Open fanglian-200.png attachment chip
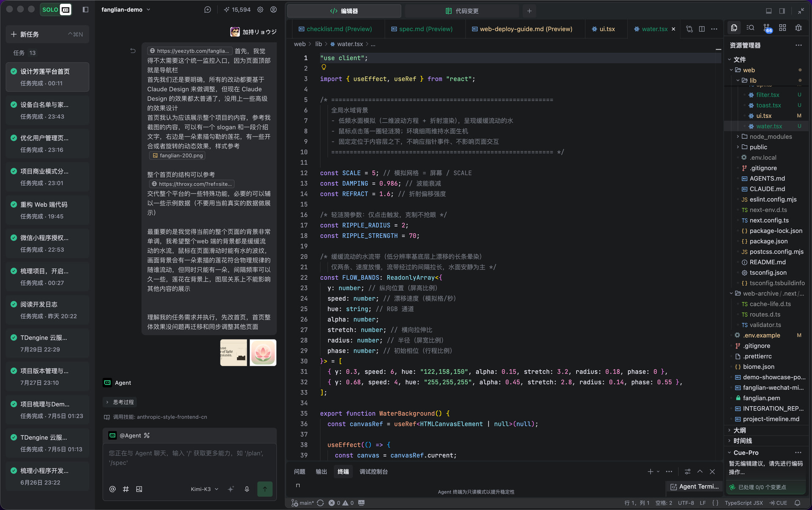The height and width of the screenshot is (510, 812). [x=178, y=155]
